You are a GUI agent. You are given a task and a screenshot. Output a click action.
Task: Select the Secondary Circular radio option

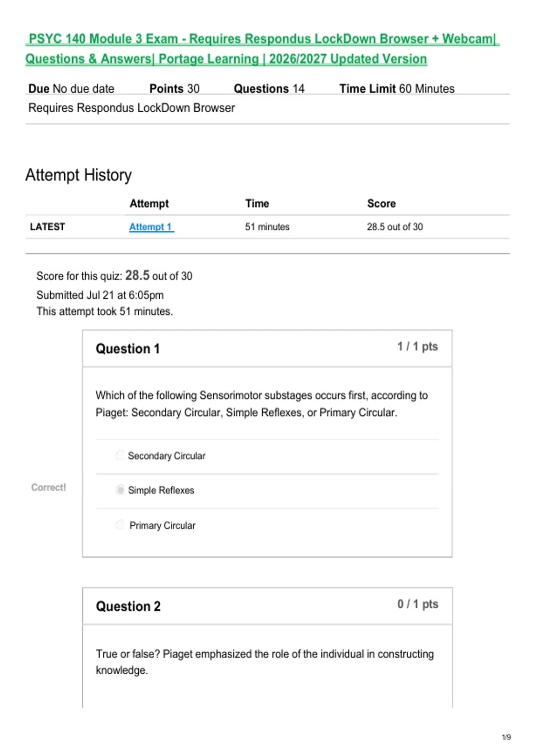point(120,455)
